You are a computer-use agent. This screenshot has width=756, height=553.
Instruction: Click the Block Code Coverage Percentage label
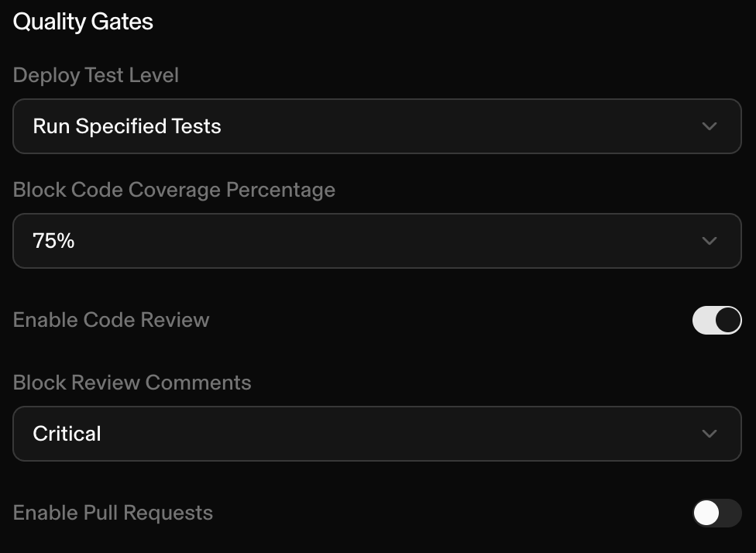point(174,190)
